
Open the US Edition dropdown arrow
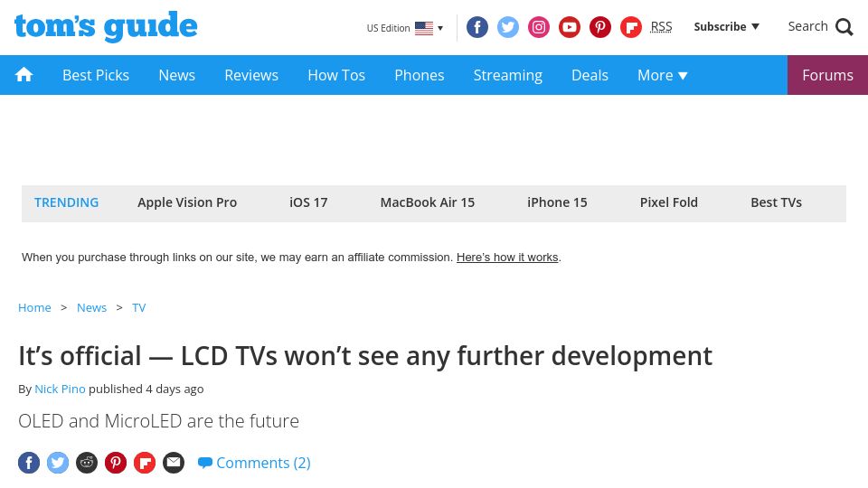[440, 28]
